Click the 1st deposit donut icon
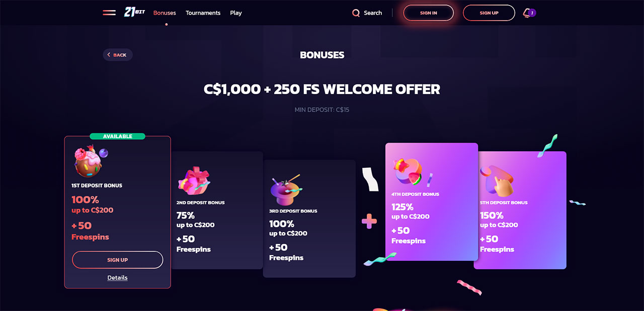This screenshot has height=311, width=644. point(90,162)
